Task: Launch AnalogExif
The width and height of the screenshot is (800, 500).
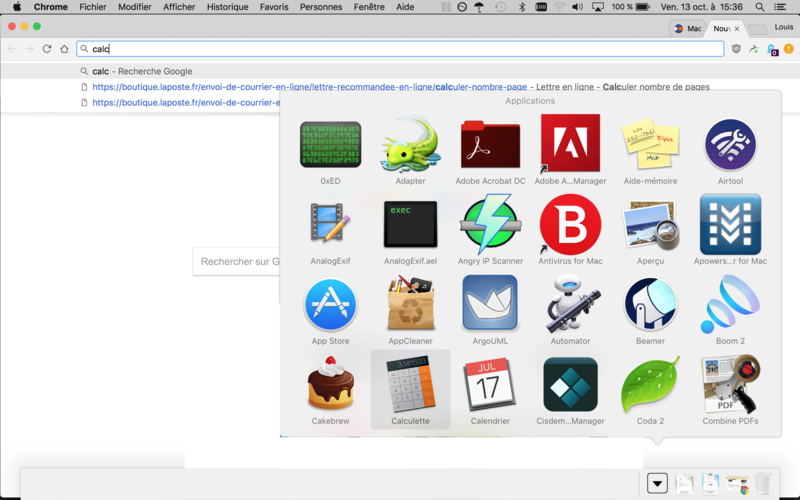Action: [x=330, y=223]
